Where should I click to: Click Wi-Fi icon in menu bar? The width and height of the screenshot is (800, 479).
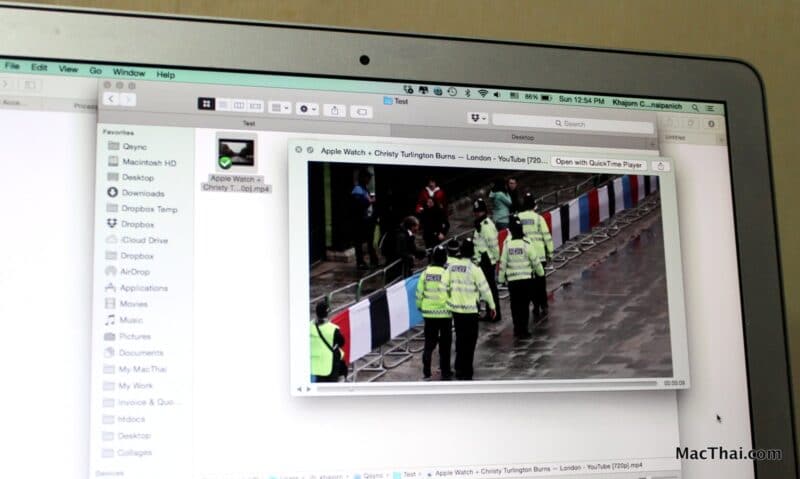482,93
